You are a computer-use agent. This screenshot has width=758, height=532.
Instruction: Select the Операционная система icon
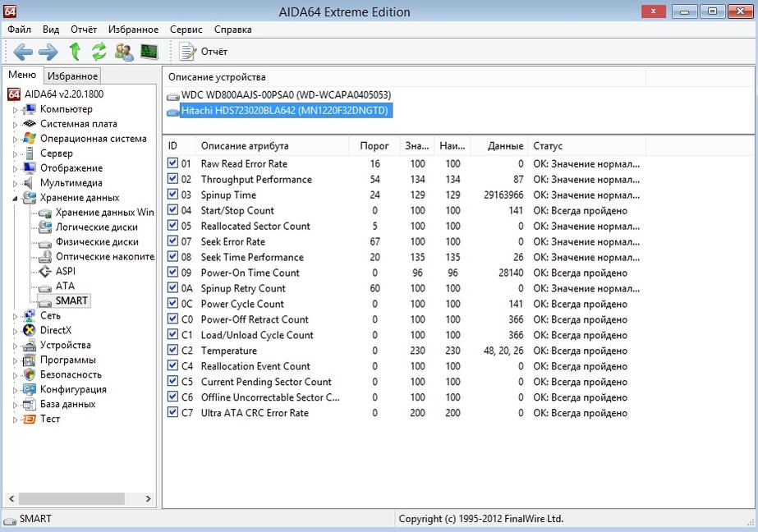[x=30, y=139]
